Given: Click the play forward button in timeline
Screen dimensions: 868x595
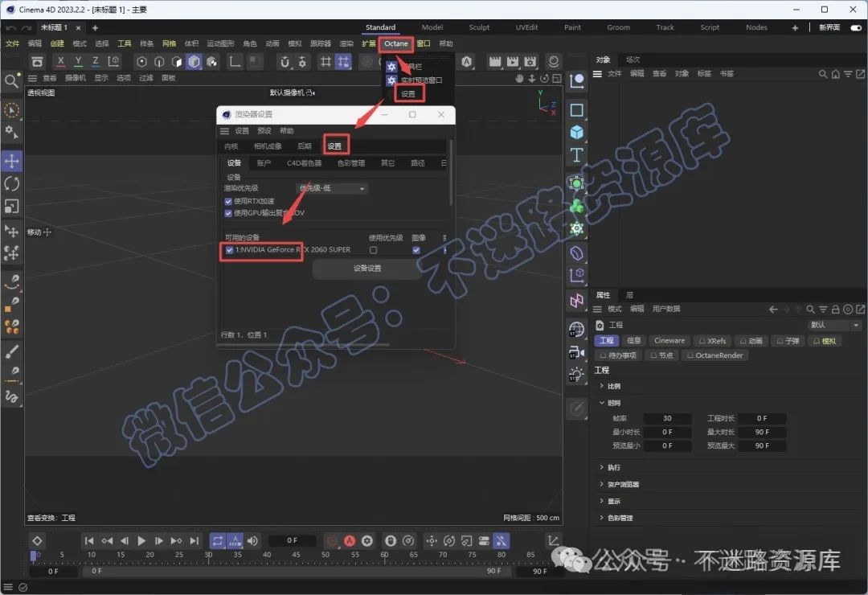Looking at the screenshot, I should [x=141, y=540].
